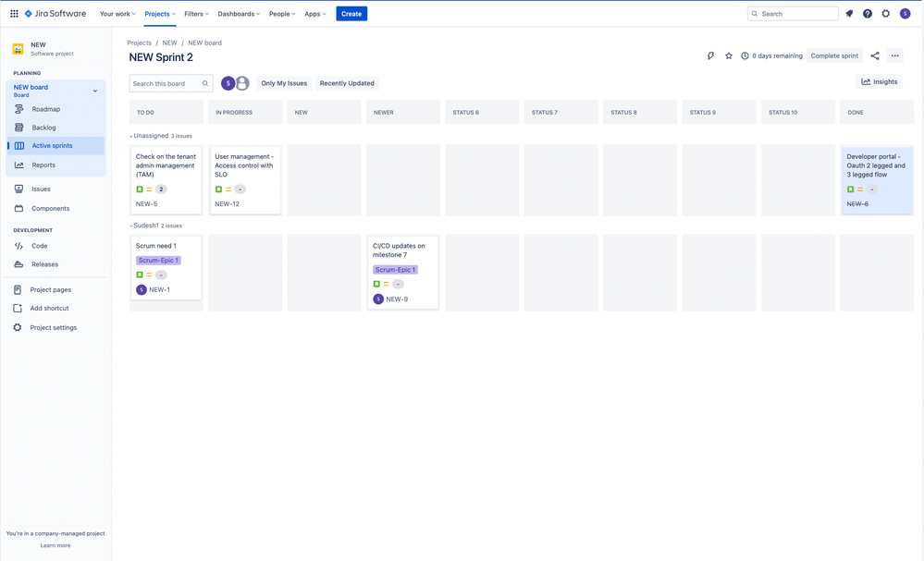This screenshot has height=561, width=924.
Task: Click the Search this board field
Action: (x=166, y=83)
